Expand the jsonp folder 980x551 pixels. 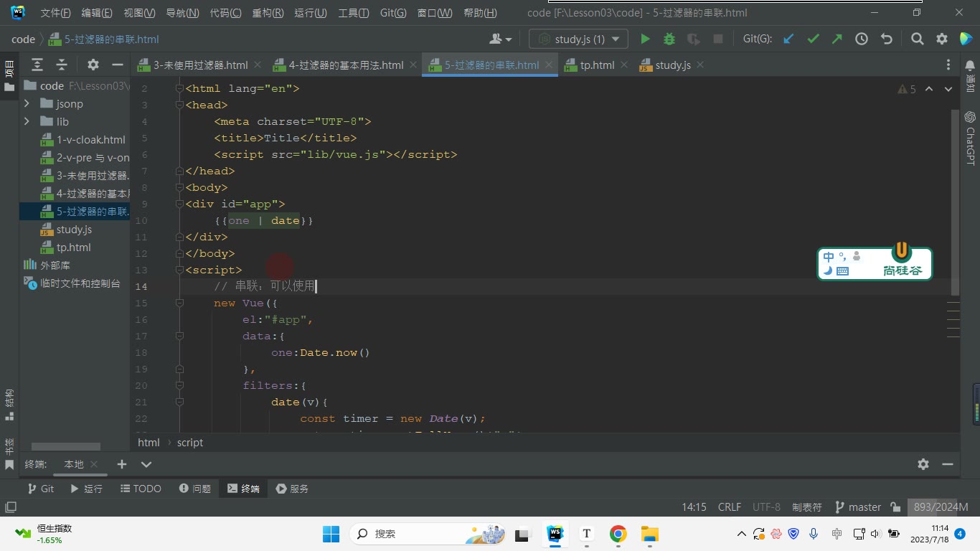tap(27, 103)
